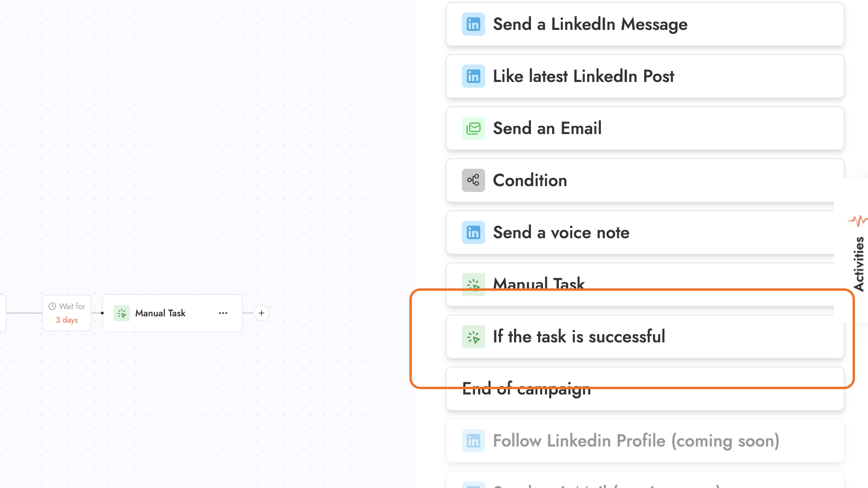This screenshot has height=488, width=868.
Task: Click the Manual Task icon in the canvas node
Action: click(122, 313)
